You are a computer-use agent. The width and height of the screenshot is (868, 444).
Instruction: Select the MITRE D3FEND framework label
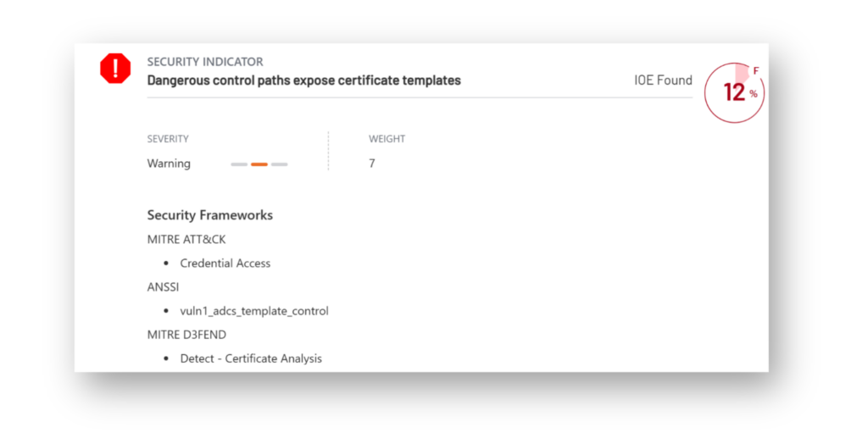(x=186, y=335)
